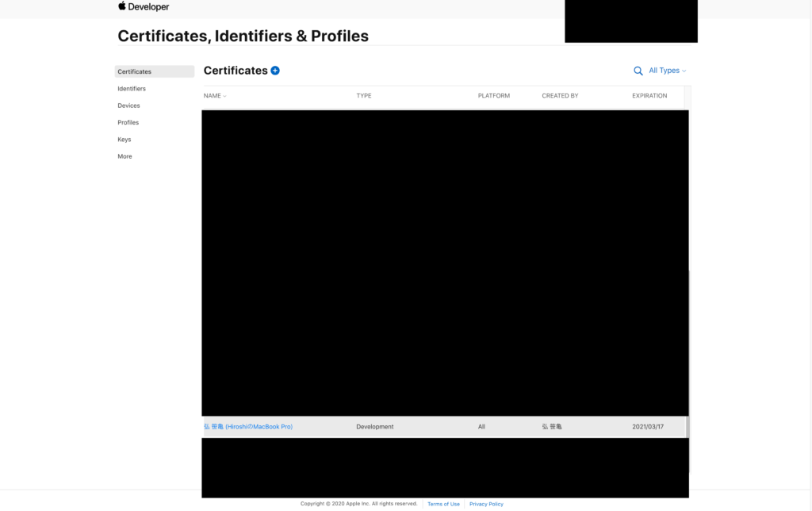Click More in the sidebar

point(124,156)
